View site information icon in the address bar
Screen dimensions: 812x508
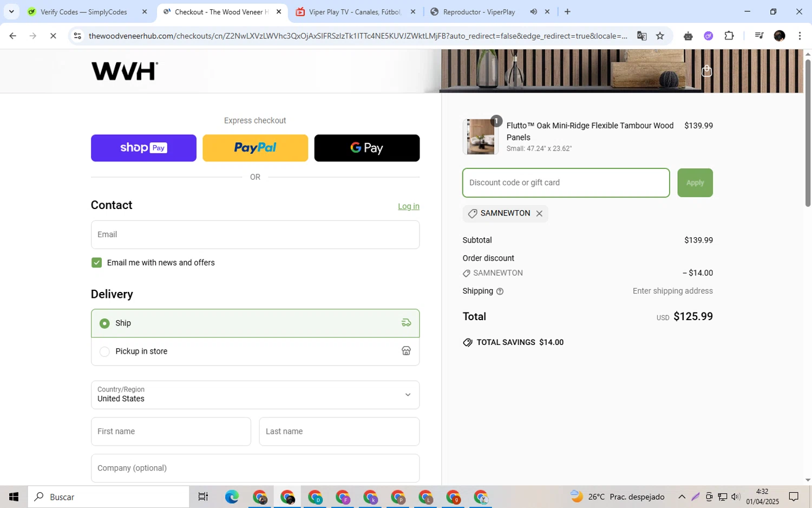77,36
